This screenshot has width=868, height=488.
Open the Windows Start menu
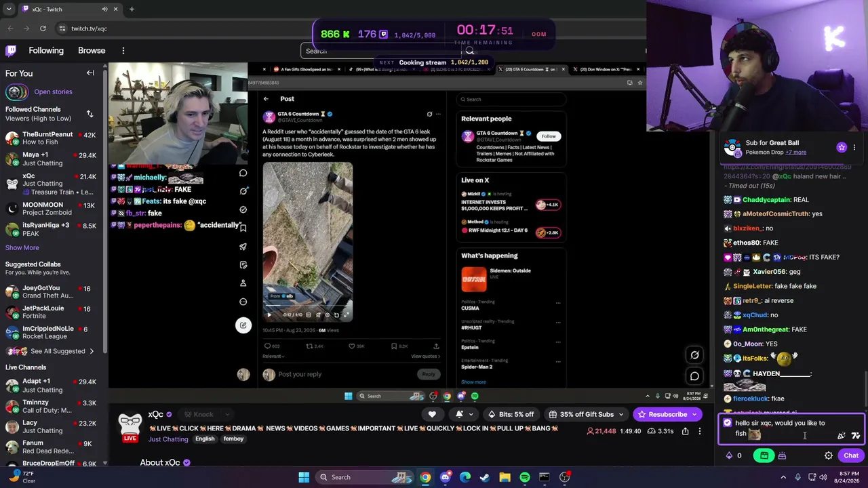click(304, 477)
